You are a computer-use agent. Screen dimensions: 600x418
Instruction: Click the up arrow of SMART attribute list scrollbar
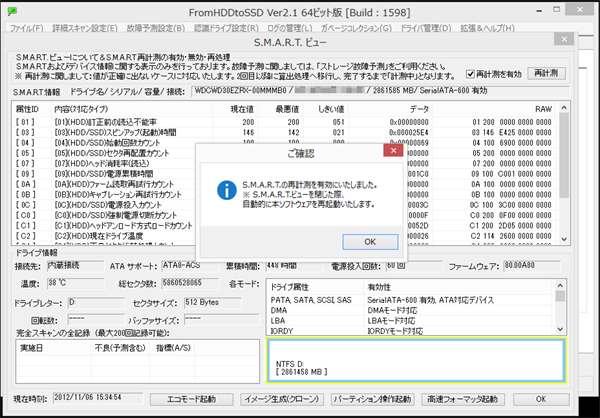pos(564,108)
